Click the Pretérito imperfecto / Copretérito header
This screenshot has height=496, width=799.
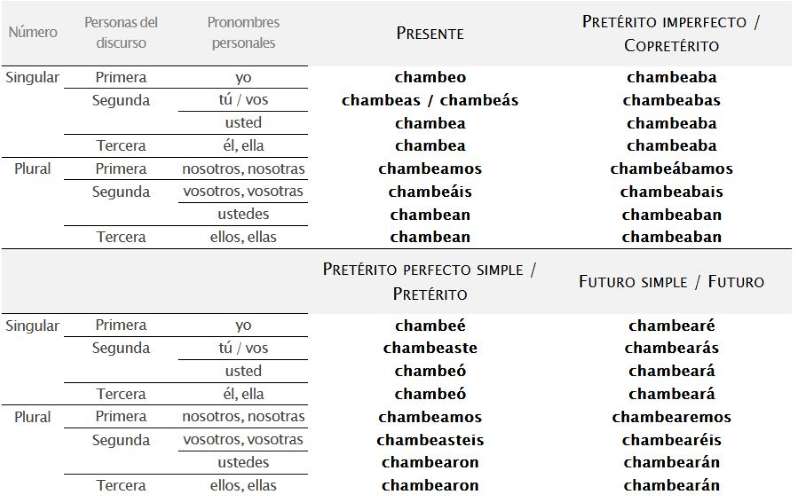tap(671, 33)
